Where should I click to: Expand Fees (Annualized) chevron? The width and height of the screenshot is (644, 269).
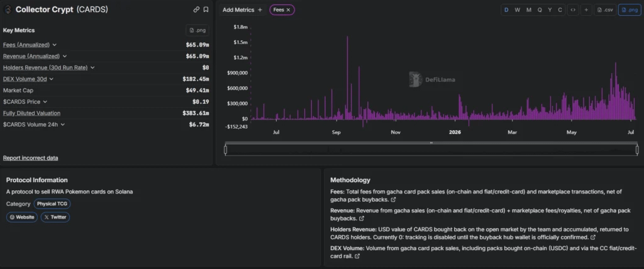55,45
